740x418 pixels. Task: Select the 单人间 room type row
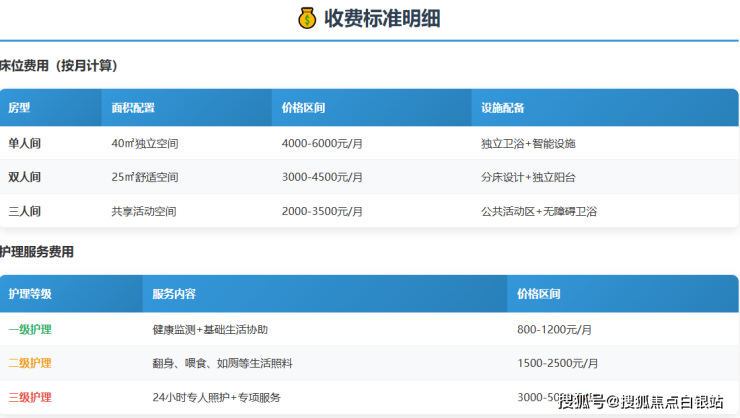tap(25, 143)
